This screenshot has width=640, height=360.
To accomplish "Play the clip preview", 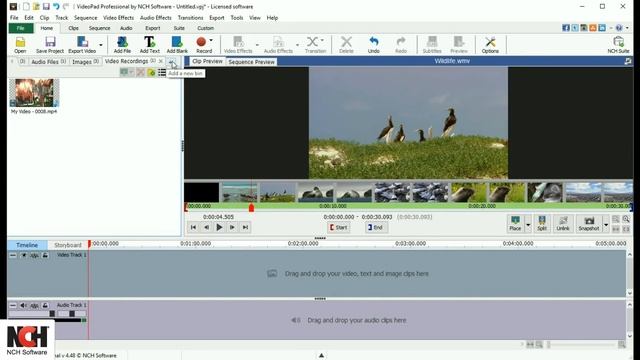I will pyautogui.click(x=219, y=227).
